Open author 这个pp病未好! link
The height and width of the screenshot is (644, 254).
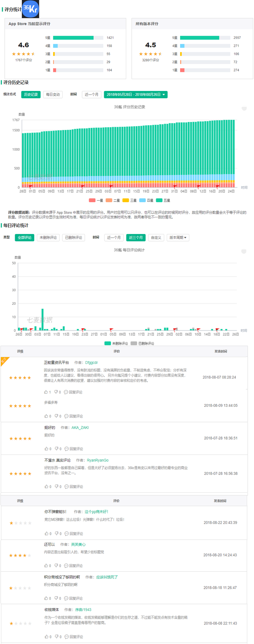tap(96, 512)
